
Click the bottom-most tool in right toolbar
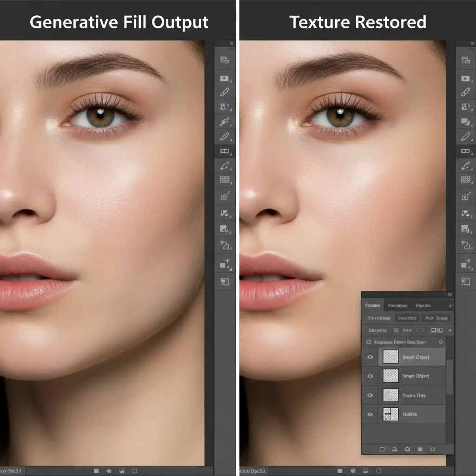465,281
